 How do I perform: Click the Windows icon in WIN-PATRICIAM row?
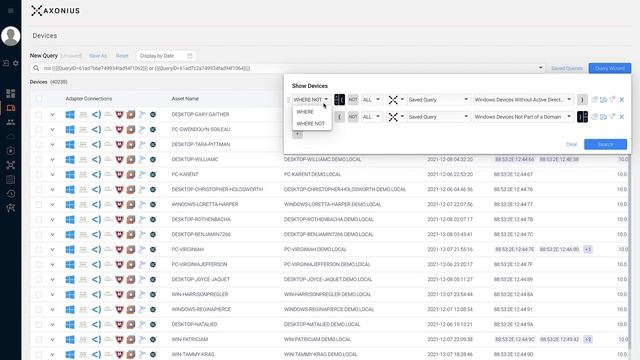(x=70, y=339)
